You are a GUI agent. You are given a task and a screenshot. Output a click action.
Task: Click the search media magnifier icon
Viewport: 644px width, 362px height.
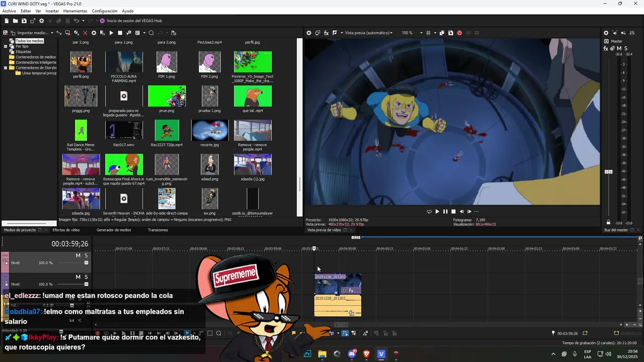click(x=151, y=33)
